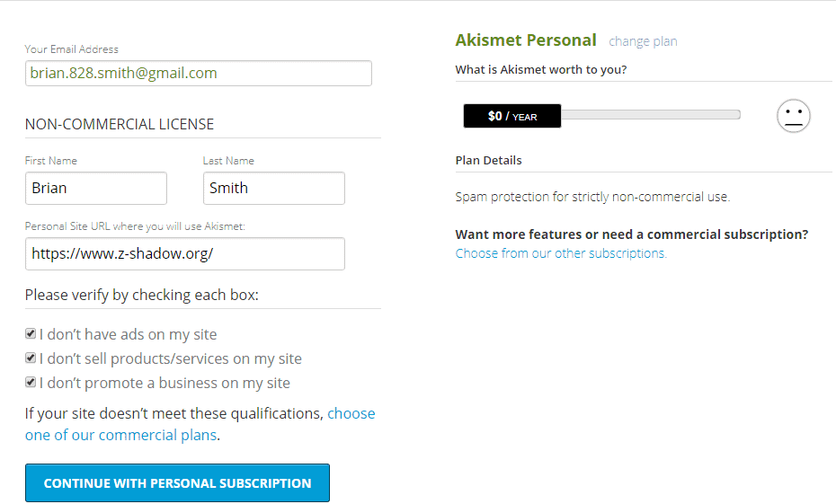Select the Last Name text box

pyautogui.click(x=274, y=189)
